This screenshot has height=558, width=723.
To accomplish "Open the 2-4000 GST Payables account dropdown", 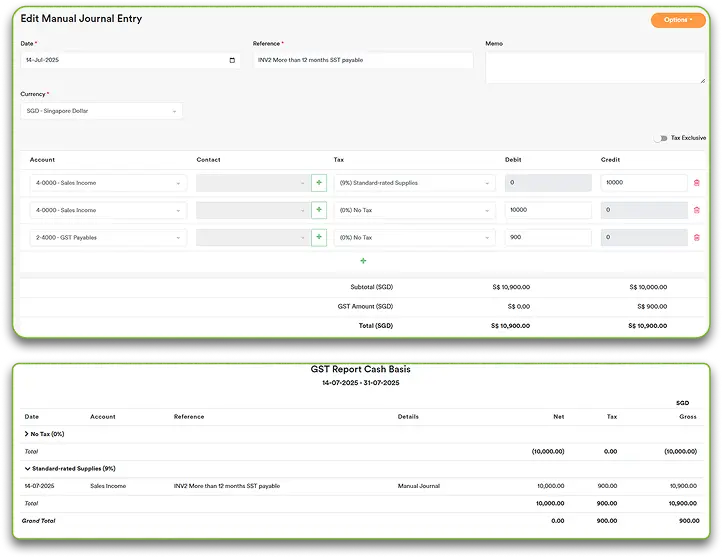I will [x=106, y=237].
